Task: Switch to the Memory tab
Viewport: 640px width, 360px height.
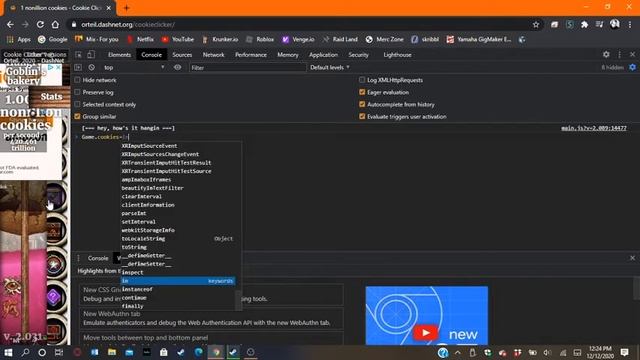Action: click(x=288, y=55)
